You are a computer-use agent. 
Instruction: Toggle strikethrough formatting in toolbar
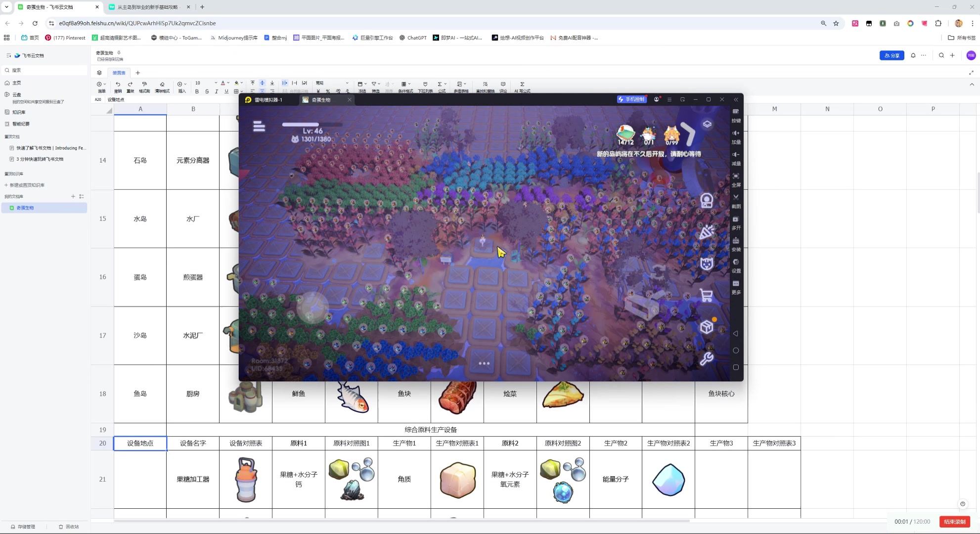point(207,91)
